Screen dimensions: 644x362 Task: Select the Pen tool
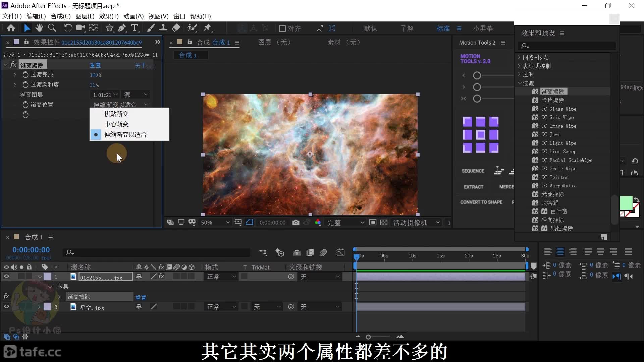click(x=122, y=28)
